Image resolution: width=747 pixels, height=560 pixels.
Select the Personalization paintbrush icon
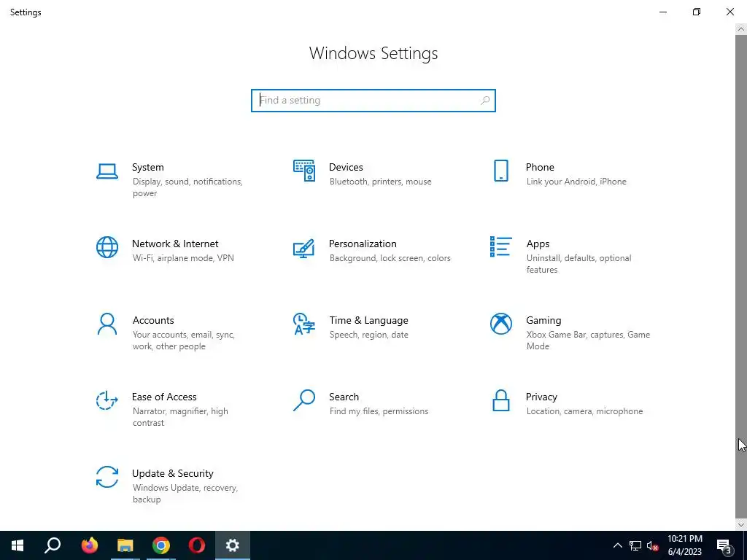(303, 248)
